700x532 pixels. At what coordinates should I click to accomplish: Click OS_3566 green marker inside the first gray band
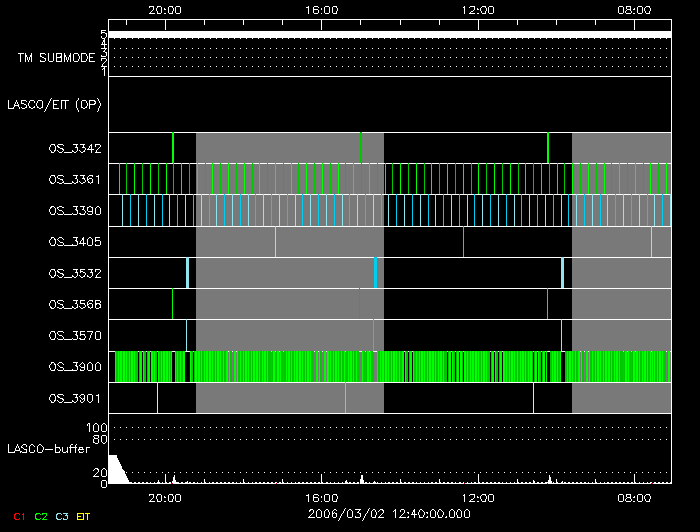(x=359, y=304)
